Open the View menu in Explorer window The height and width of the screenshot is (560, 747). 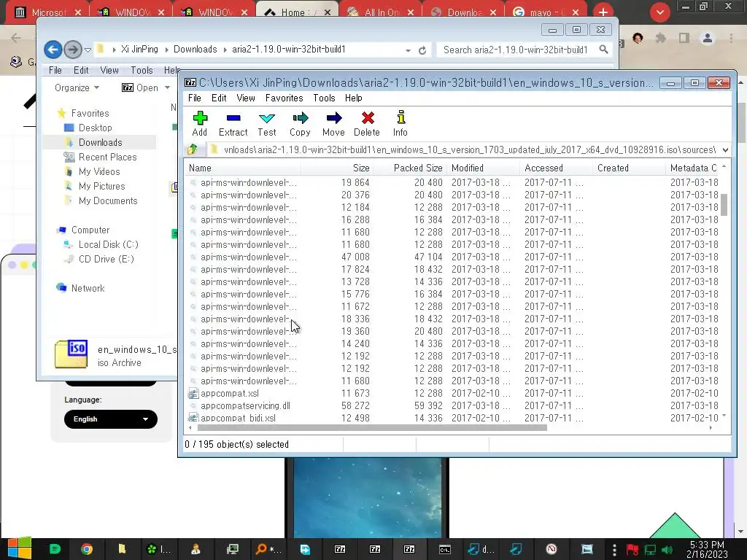109,71
